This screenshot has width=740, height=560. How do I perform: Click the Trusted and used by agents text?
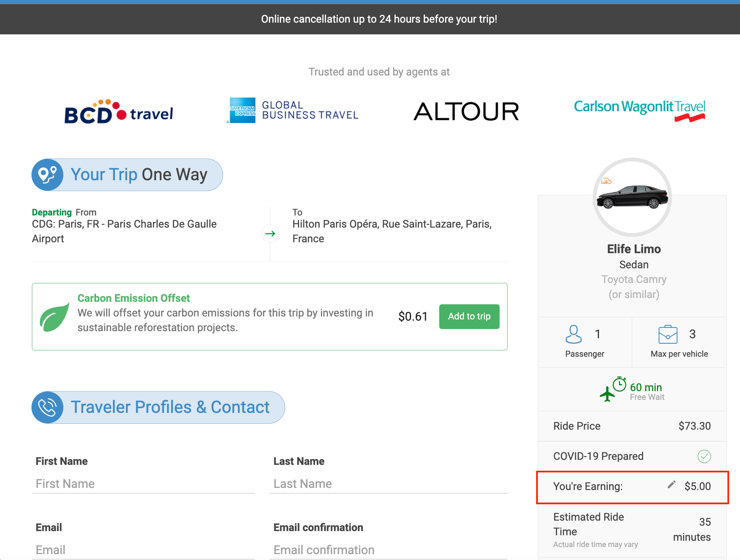(379, 72)
